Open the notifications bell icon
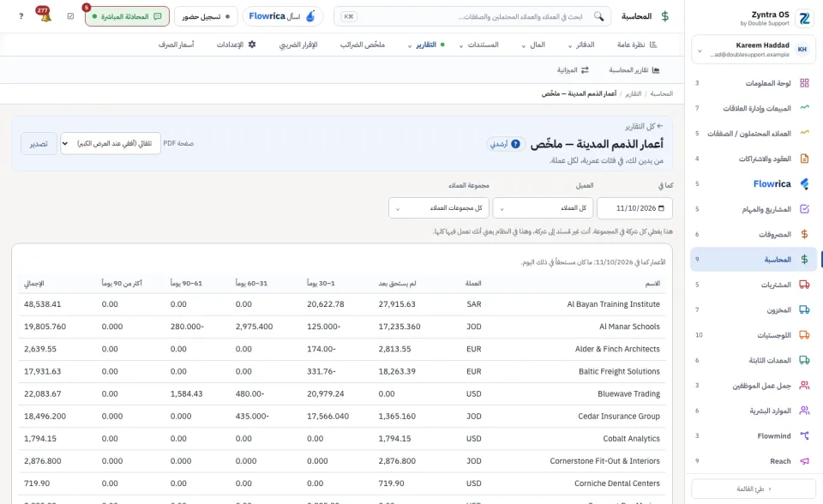Screen dimensions: 823x504 (44, 15)
